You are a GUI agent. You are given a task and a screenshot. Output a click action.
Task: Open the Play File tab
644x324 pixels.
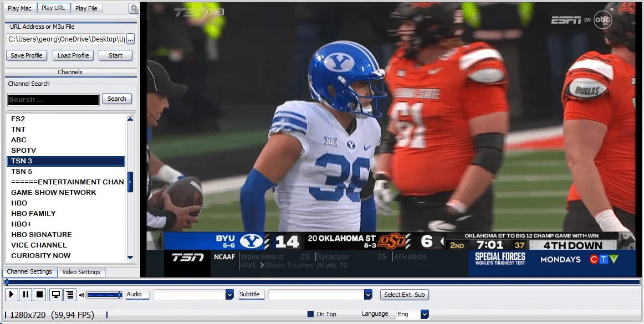tap(86, 8)
